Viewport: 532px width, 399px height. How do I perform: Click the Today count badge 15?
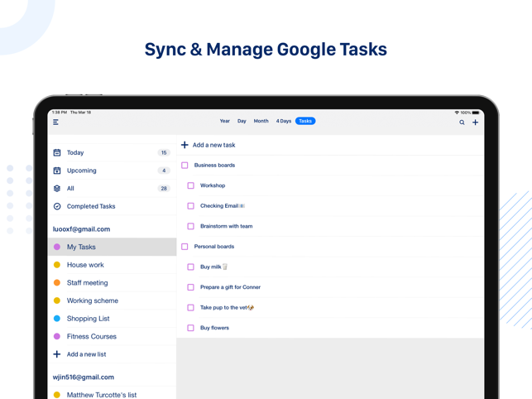tap(164, 153)
